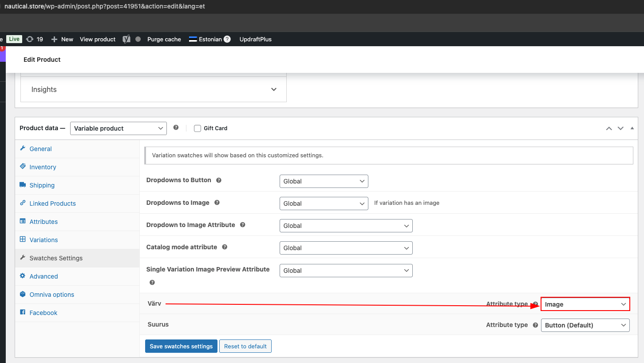
Task: Click help icon beside Suurus Attribute type
Action: point(535,325)
